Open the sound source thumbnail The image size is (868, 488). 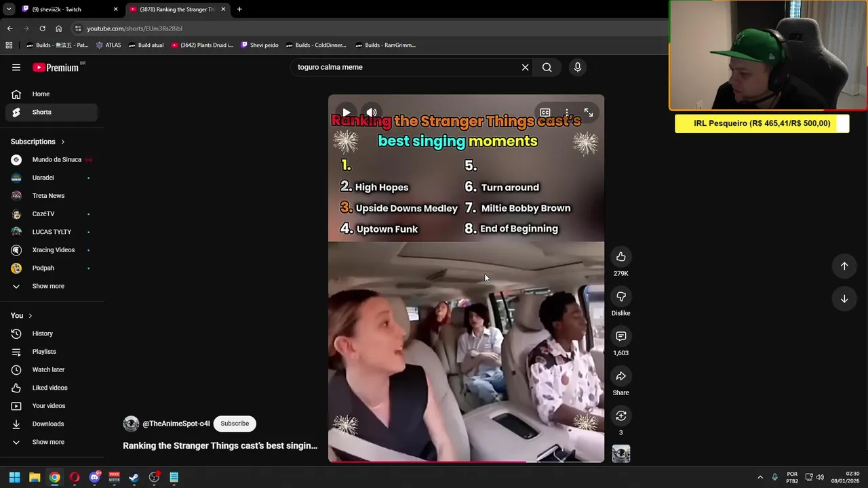click(x=620, y=453)
